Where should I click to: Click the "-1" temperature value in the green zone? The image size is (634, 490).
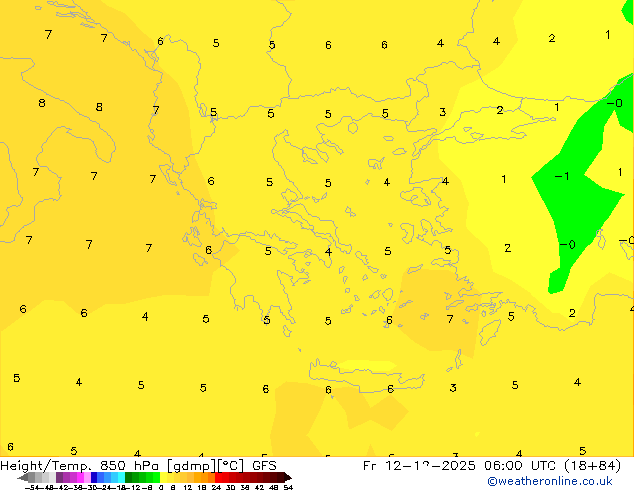(x=562, y=176)
